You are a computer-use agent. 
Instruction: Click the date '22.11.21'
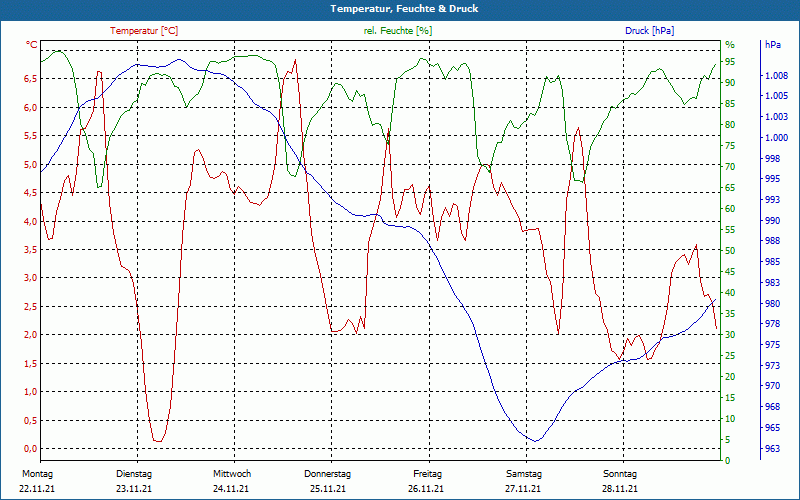pyautogui.click(x=37, y=489)
